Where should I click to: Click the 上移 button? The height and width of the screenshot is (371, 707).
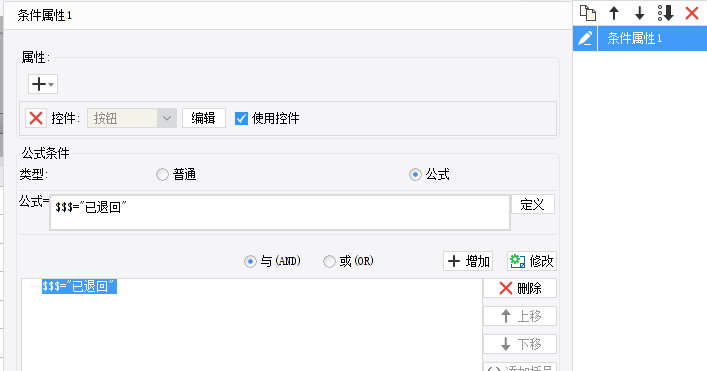[x=520, y=316]
